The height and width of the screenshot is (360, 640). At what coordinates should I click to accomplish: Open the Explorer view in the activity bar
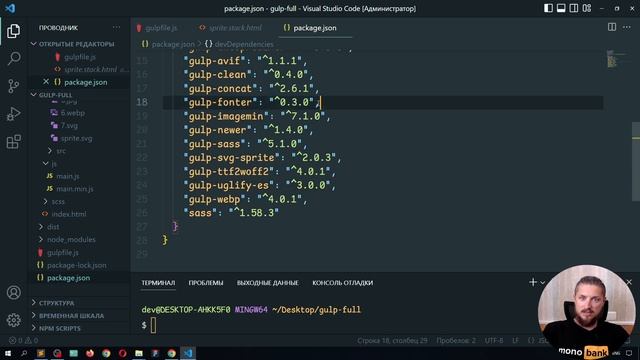tap(13, 31)
